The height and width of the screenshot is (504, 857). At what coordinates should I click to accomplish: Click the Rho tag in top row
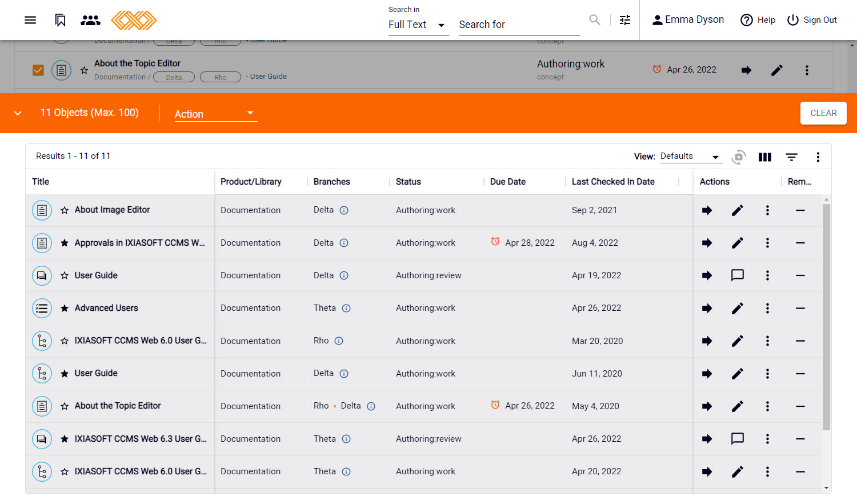pyautogui.click(x=221, y=77)
